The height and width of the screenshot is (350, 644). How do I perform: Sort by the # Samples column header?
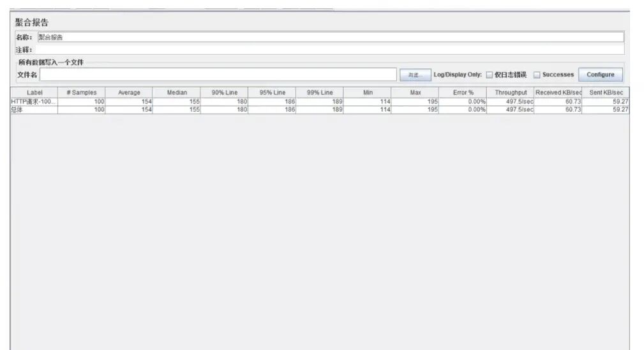pos(82,93)
